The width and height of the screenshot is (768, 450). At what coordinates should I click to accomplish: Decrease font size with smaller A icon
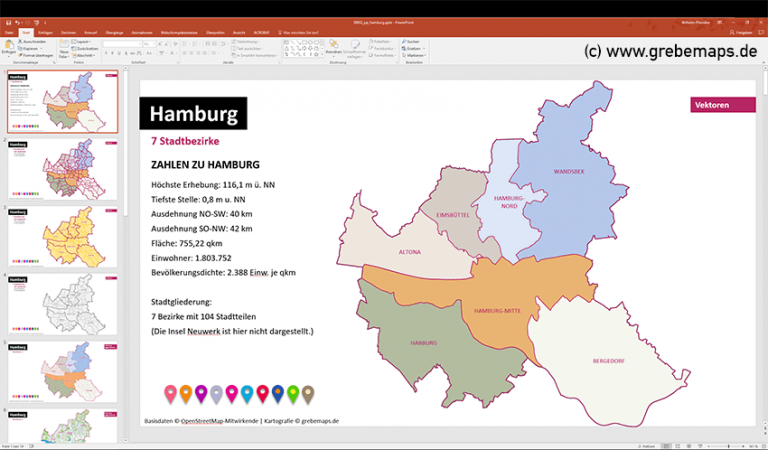pos(167,44)
